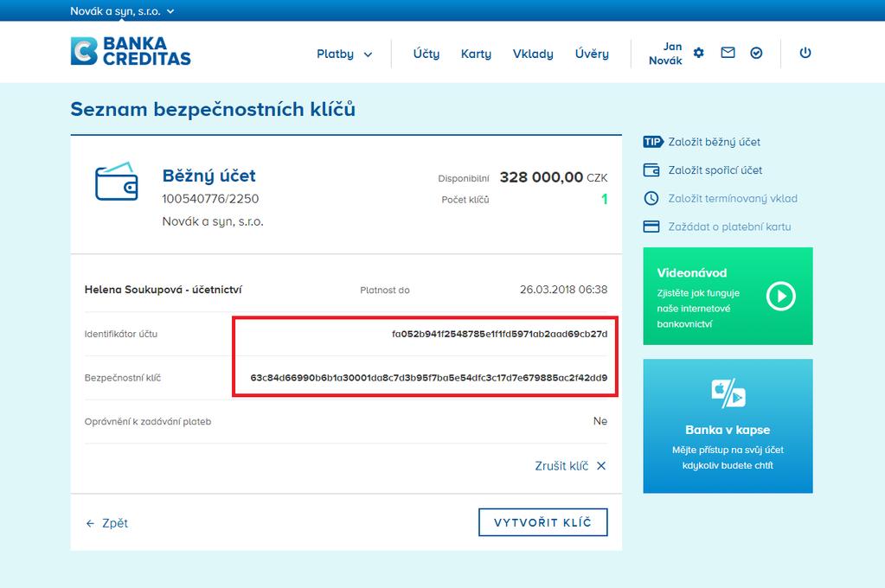Click the app store icons in Banka v kapse
The image size is (885, 588).
click(x=728, y=393)
